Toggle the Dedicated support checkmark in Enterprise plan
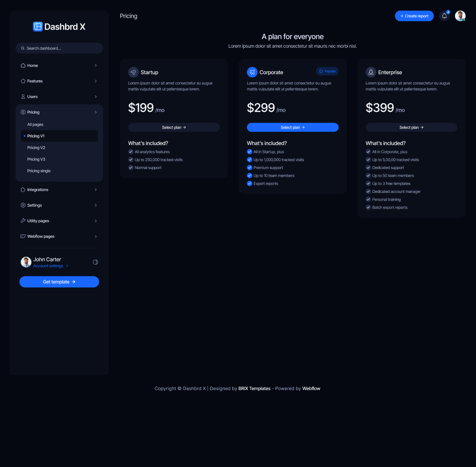The image size is (476, 467). pos(368,168)
